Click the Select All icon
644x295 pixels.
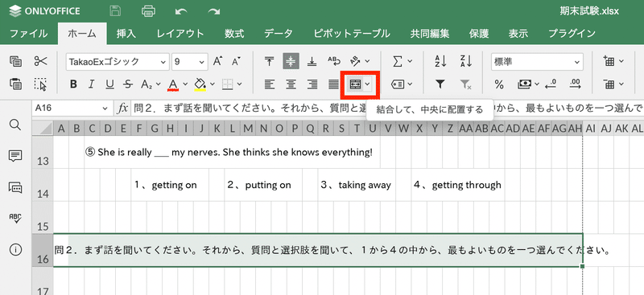pos(41,84)
